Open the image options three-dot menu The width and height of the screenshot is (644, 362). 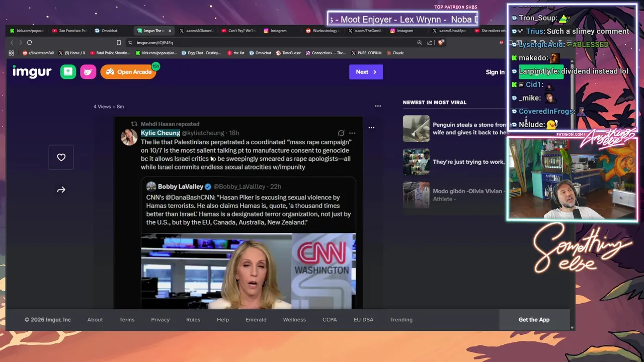click(x=371, y=128)
